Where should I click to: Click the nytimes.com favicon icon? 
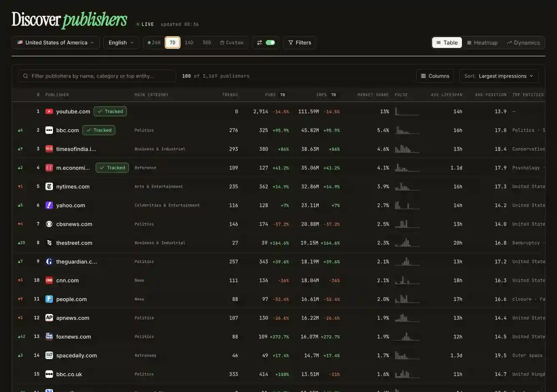click(49, 186)
